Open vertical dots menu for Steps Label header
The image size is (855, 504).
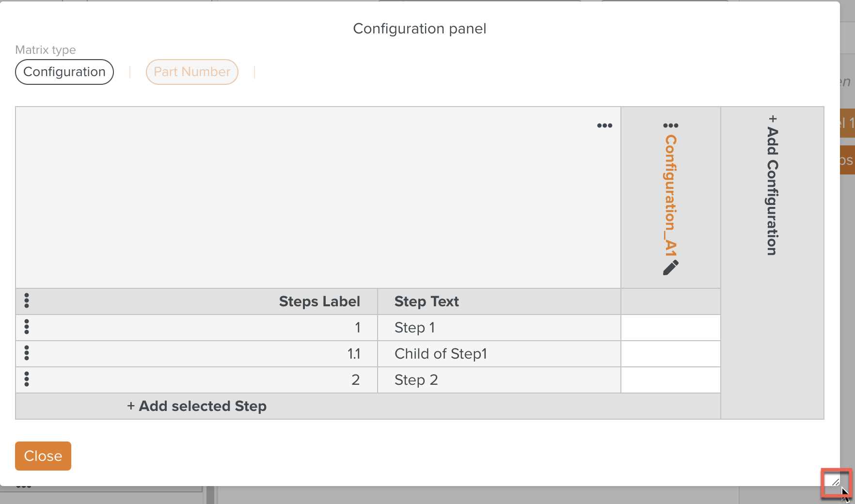point(27,301)
